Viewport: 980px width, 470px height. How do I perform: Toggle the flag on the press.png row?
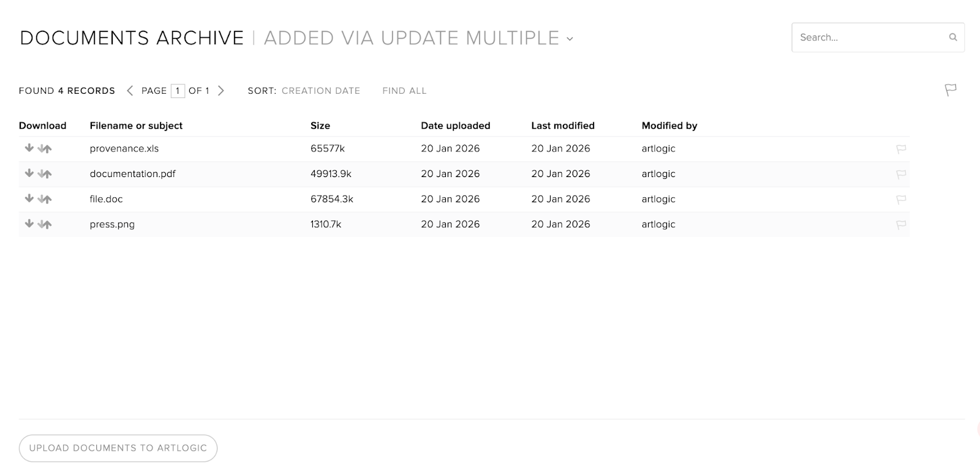(x=901, y=225)
